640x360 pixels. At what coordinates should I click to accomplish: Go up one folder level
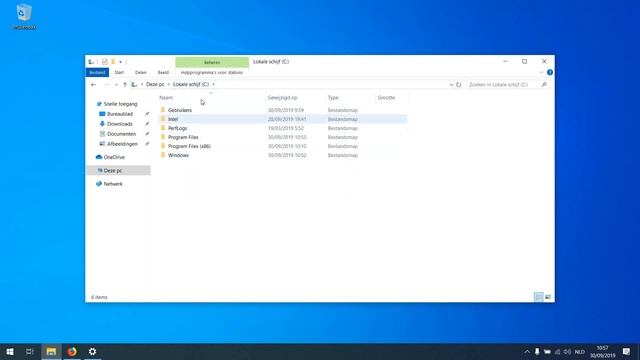click(125, 84)
